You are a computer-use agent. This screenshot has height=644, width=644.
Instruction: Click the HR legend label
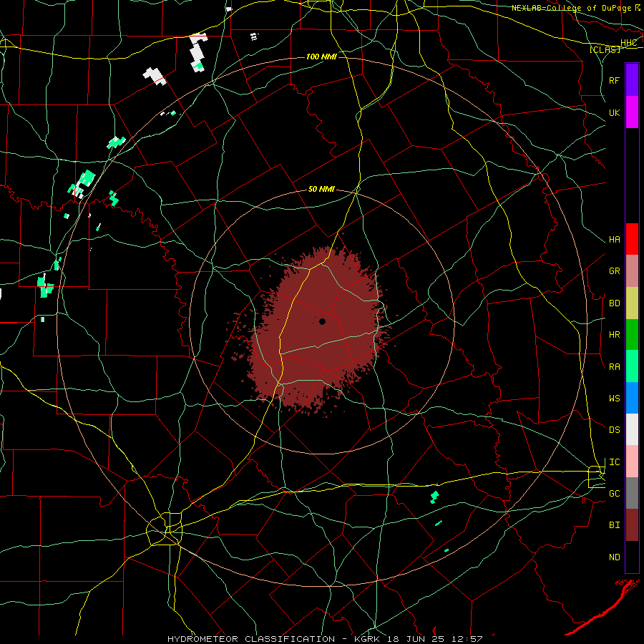[614, 335]
